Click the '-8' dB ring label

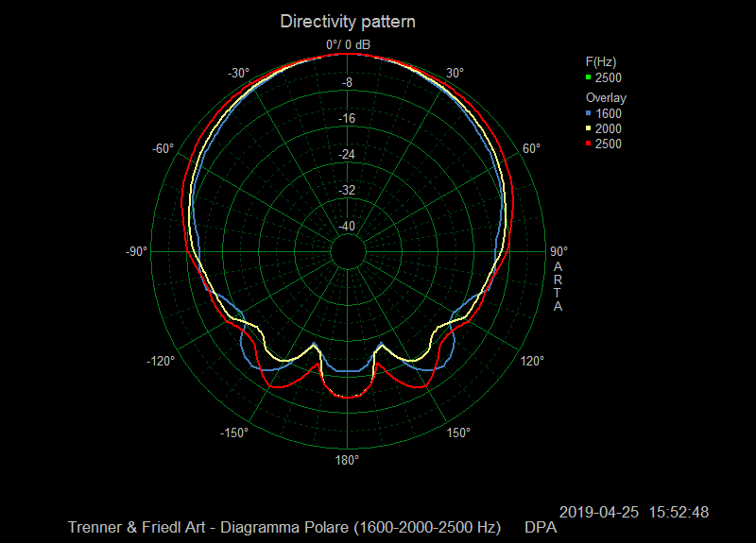click(347, 82)
